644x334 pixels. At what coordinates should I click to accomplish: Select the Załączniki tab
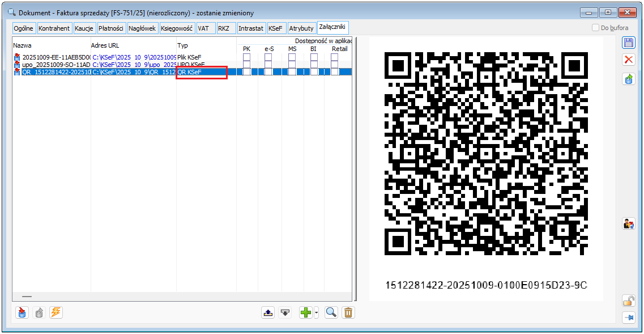(332, 27)
